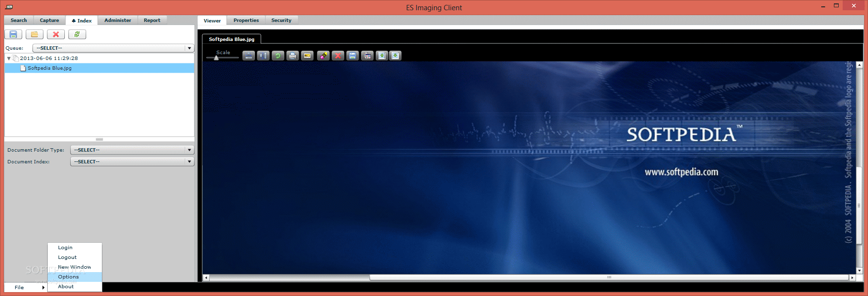868x296 pixels.
Task: Switch to the Search tab
Action: click(x=19, y=20)
